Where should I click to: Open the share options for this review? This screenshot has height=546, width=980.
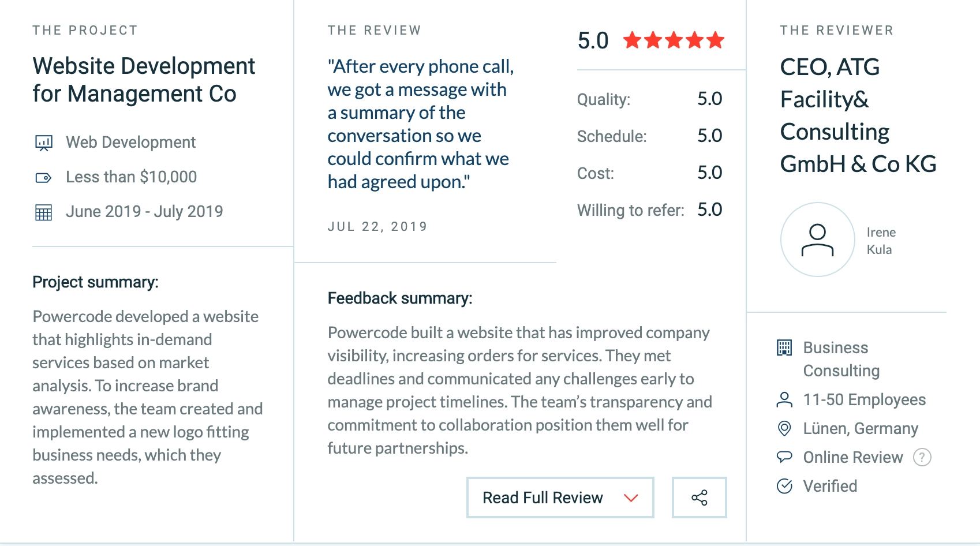(x=698, y=497)
